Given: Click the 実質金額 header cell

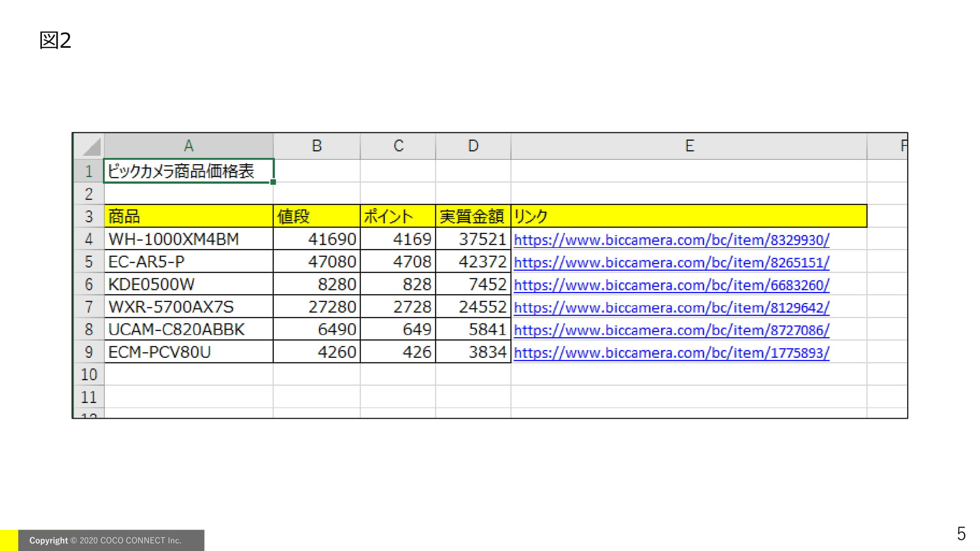Looking at the screenshot, I should [473, 216].
